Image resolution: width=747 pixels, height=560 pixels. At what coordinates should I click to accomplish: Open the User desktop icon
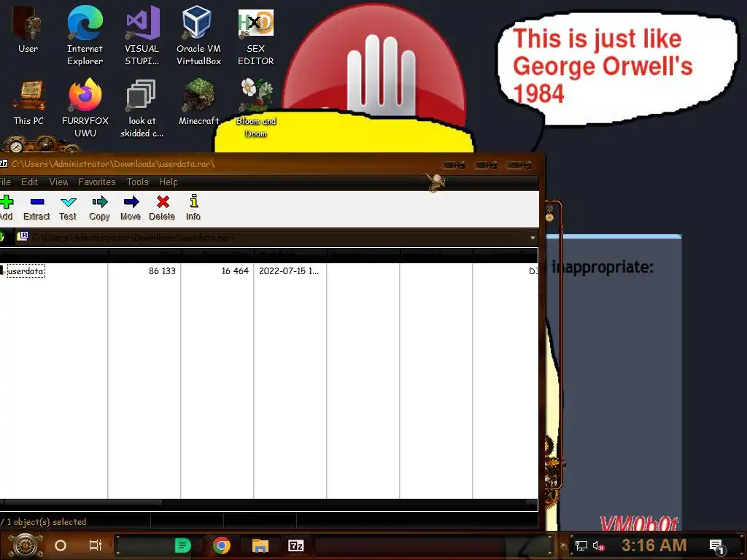[28, 29]
